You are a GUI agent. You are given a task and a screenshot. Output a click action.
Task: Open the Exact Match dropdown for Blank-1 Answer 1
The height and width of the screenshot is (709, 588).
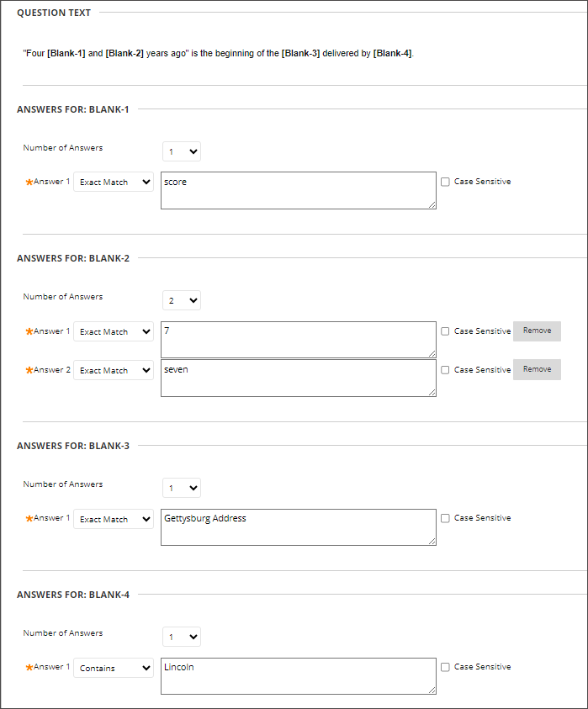point(113,182)
